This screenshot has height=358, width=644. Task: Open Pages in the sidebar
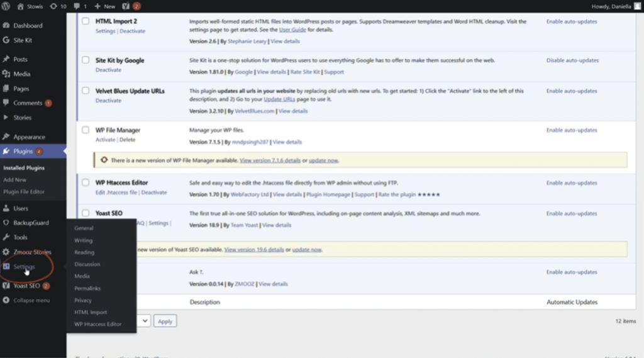21,88
